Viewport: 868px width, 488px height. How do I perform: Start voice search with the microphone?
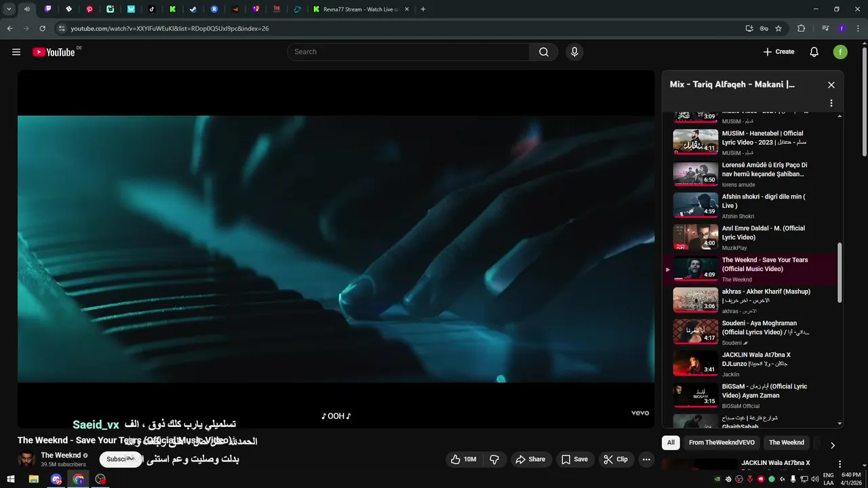pyautogui.click(x=574, y=52)
